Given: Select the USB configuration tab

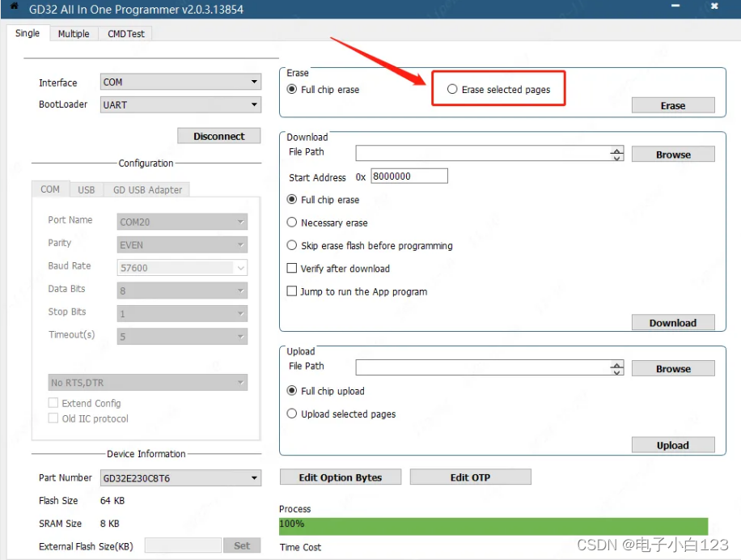Looking at the screenshot, I should [86, 189].
